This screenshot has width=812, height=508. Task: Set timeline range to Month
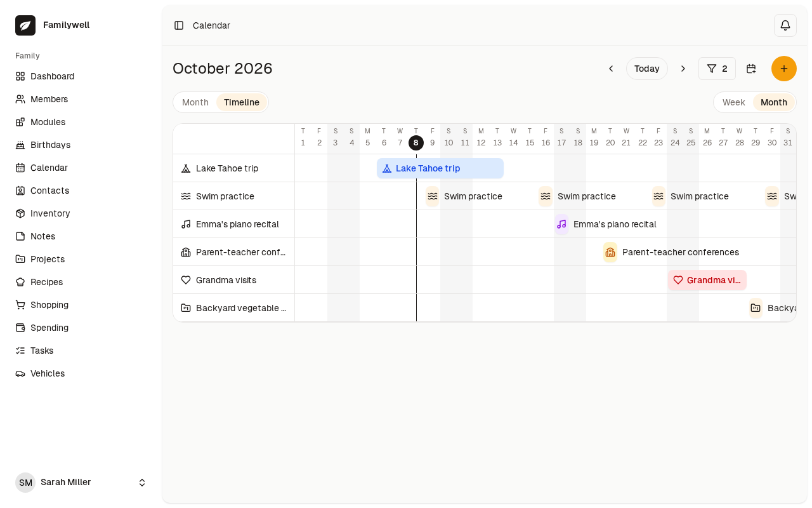coord(774,102)
